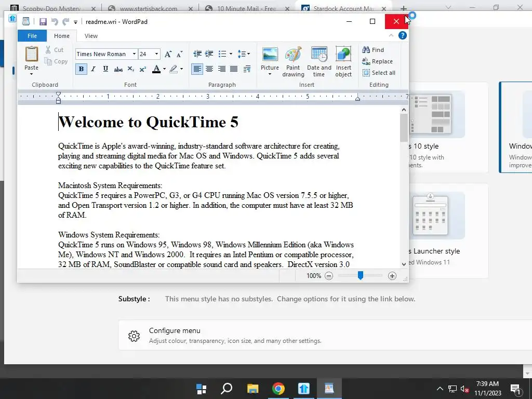Toggle Superscript formatting
The width and height of the screenshot is (532, 399).
click(x=142, y=69)
